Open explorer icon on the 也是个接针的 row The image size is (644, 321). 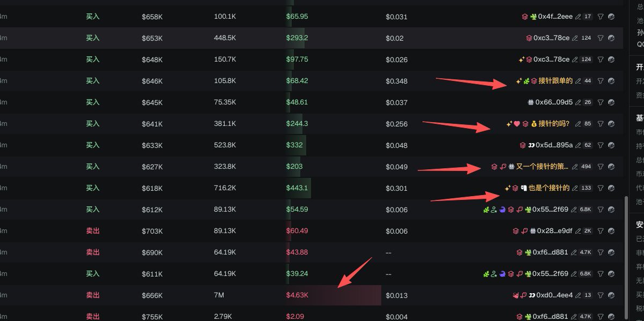[611, 188]
